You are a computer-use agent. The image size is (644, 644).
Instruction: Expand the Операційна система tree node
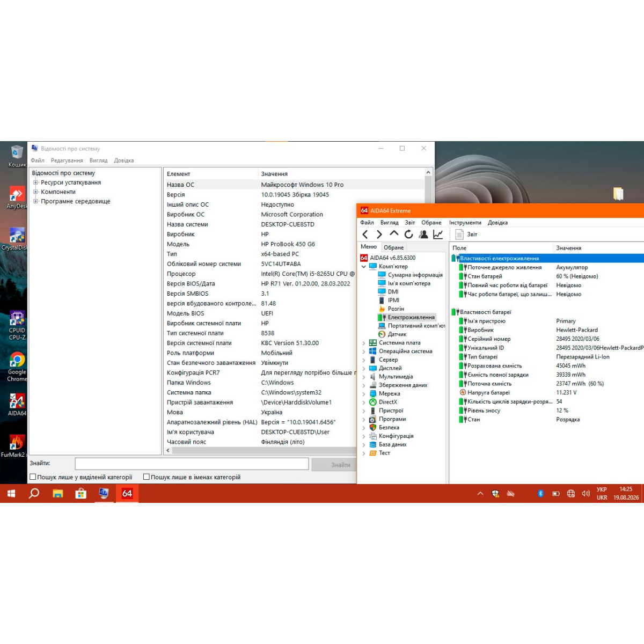(364, 352)
